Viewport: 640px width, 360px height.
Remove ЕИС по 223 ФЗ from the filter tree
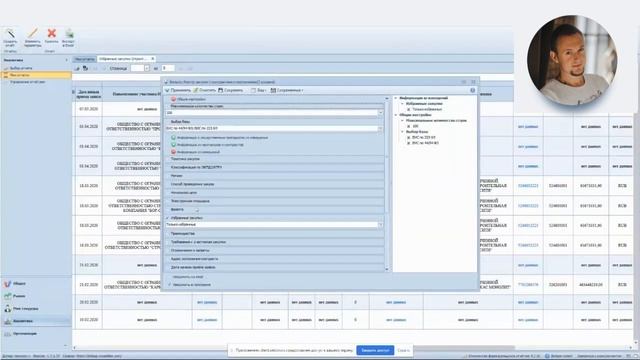(409, 138)
